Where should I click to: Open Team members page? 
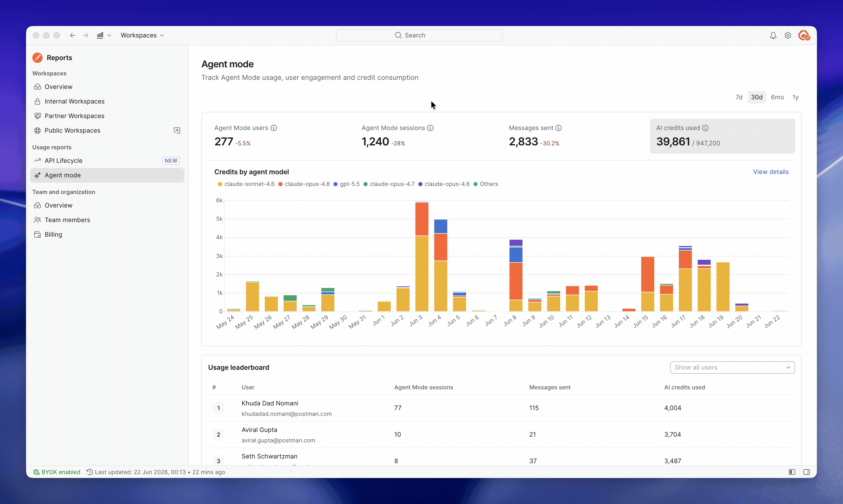[x=107, y=220]
